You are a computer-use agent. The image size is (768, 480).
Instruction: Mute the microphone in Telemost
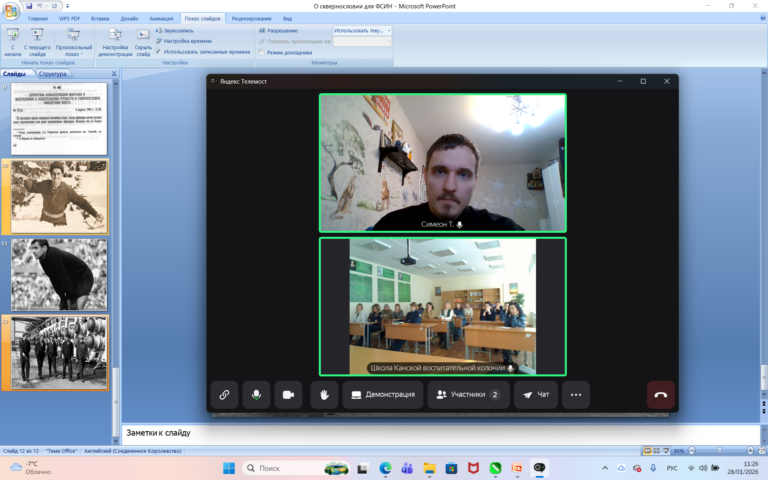tap(256, 395)
